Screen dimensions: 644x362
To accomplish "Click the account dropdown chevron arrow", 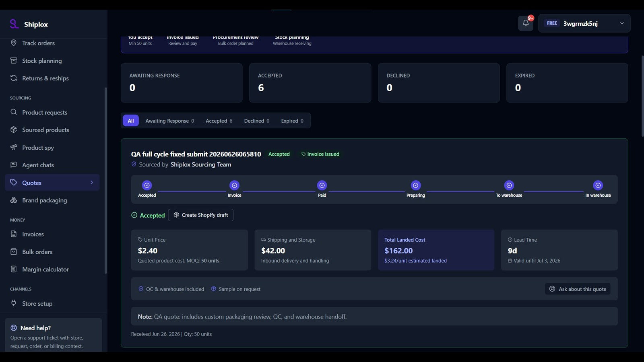I will [x=622, y=23].
